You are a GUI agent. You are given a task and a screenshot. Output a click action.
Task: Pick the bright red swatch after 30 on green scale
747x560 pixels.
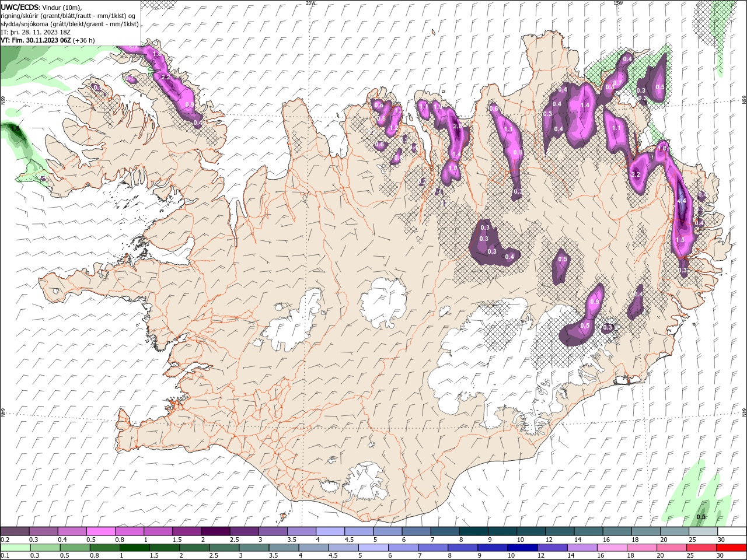[731, 548]
